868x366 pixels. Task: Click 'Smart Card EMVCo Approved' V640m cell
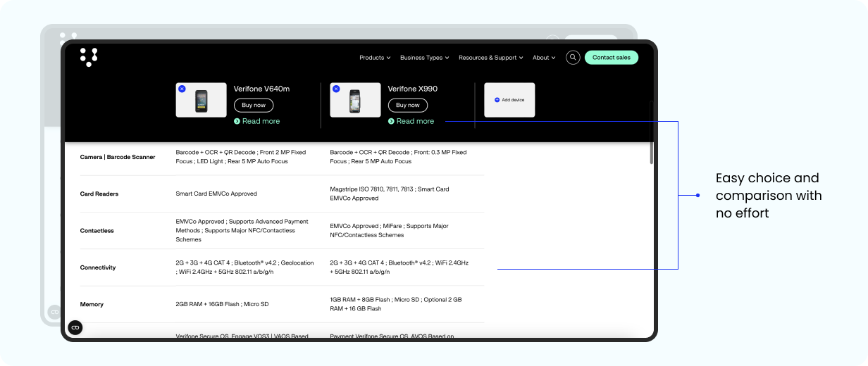tap(216, 194)
